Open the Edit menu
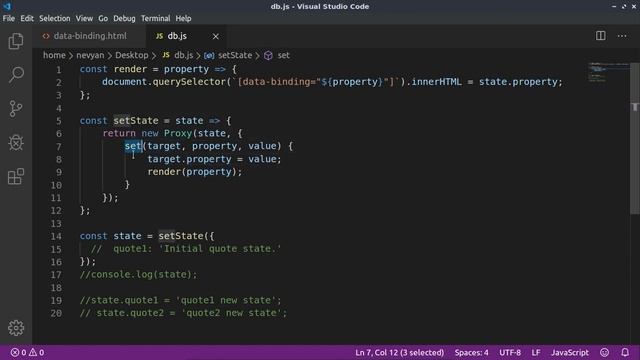640x360 pixels. coord(27,18)
